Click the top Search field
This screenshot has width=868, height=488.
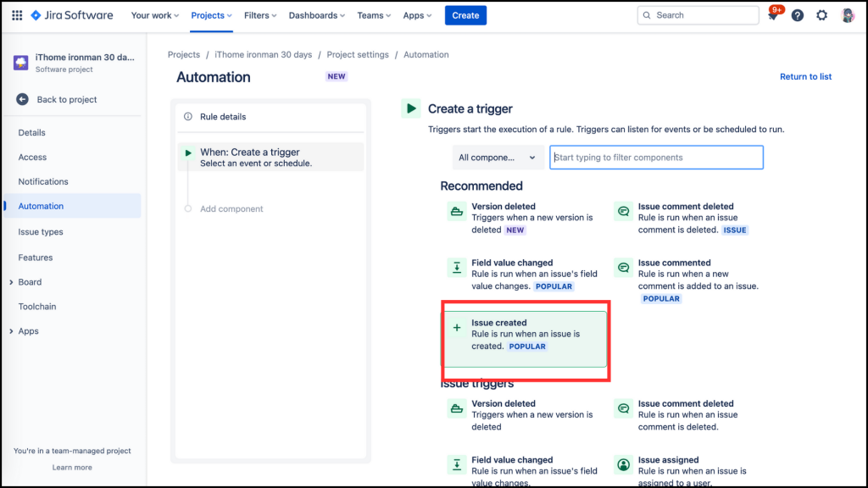[698, 15]
